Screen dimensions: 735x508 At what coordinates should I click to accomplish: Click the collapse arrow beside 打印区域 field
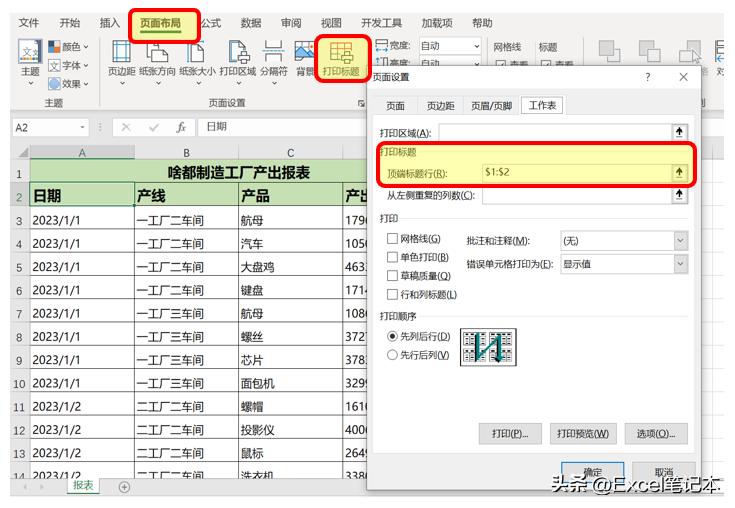tap(679, 132)
